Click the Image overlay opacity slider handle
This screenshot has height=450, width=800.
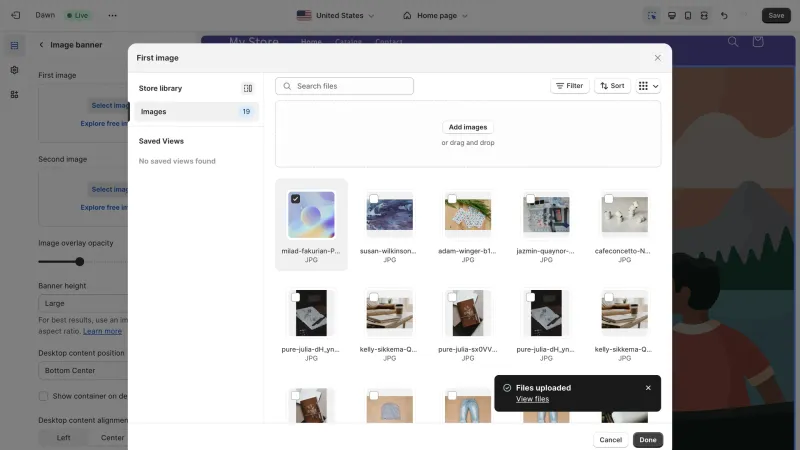pos(80,262)
